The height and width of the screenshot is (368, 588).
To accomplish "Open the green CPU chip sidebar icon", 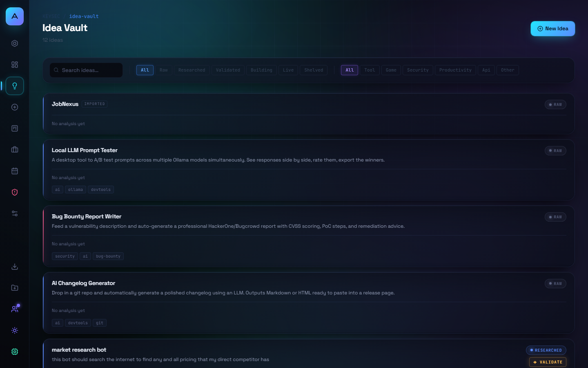I will click(x=15, y=352).
